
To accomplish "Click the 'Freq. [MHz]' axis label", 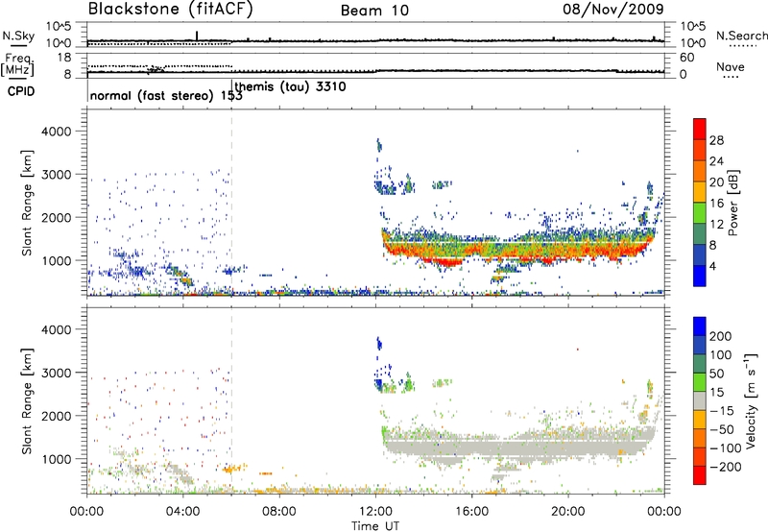I will point(18,64).
